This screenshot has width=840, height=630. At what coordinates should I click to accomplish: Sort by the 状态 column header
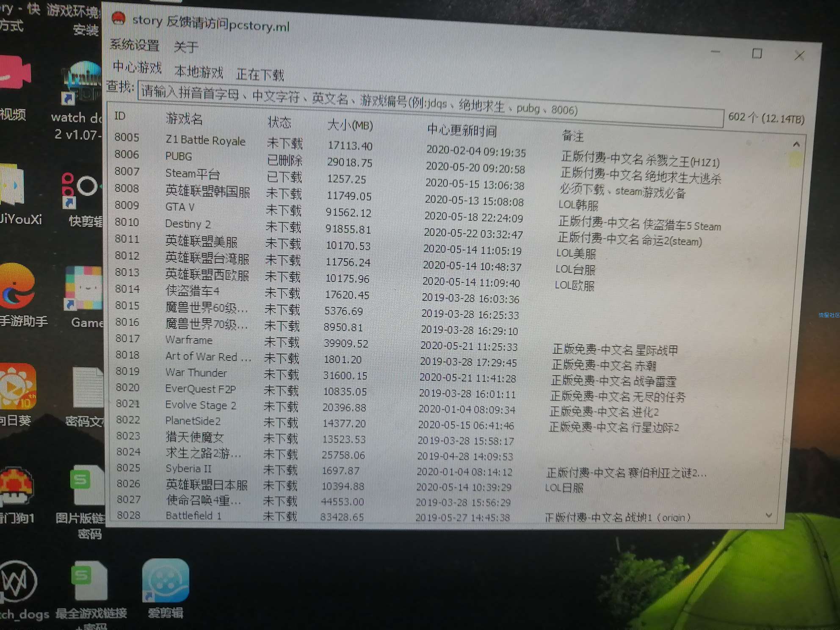coord(279,123)
